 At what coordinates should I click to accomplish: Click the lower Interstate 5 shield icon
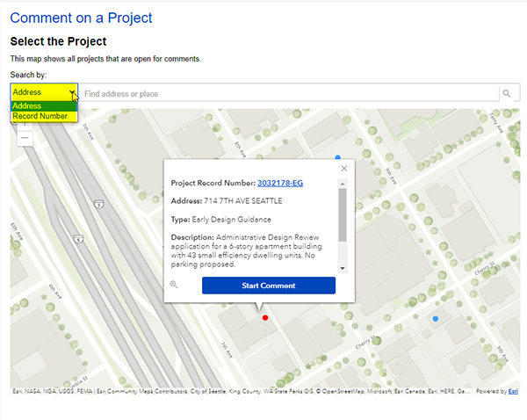click(78, 239)
